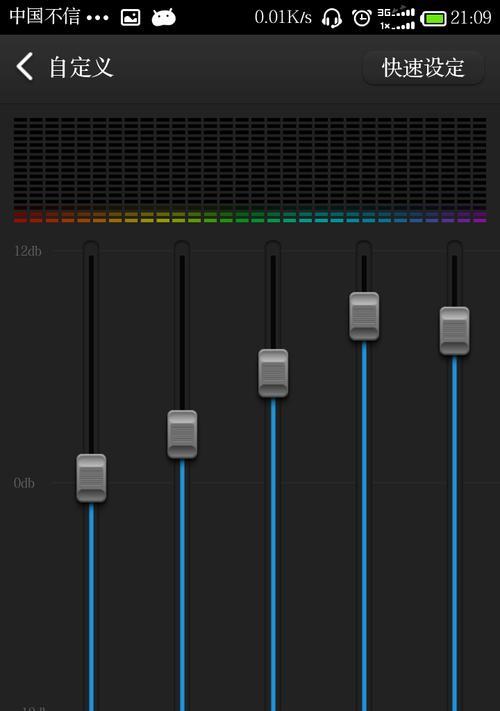
Task: Click the 0db level label
Action: click(24, 483)
